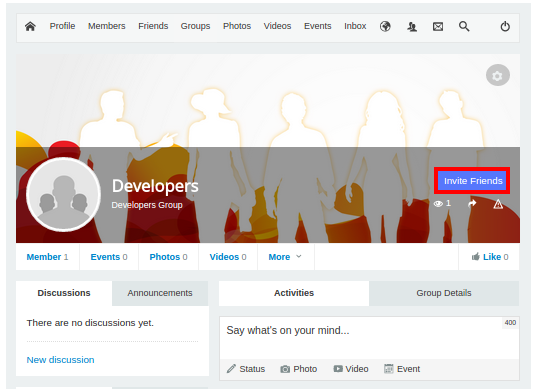Image resolution: width=537 pixels, height=389 pixels.
Task: Click the group avatar picture
Action: [64, 194]
